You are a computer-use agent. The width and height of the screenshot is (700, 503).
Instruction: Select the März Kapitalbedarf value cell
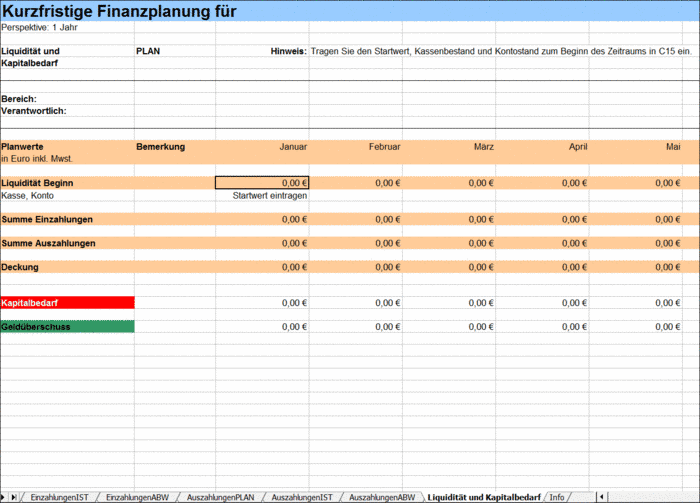(x=449, y=303)
